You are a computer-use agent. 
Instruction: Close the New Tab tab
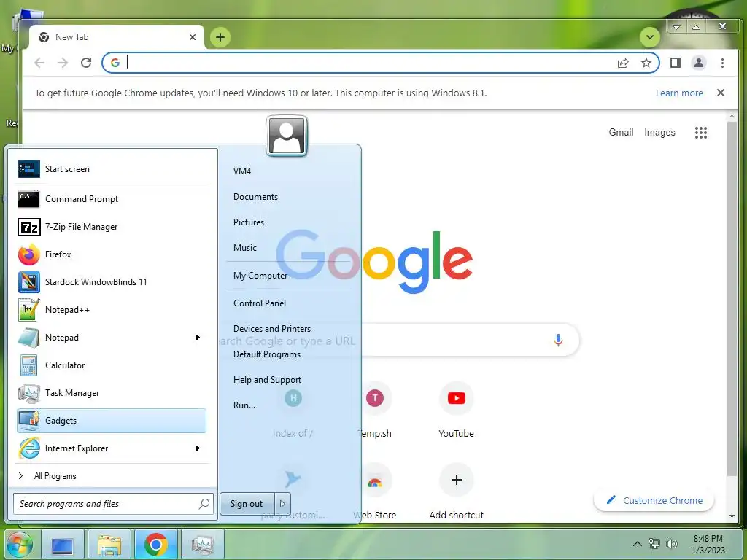pyautogui.click(x=193, y=37)
